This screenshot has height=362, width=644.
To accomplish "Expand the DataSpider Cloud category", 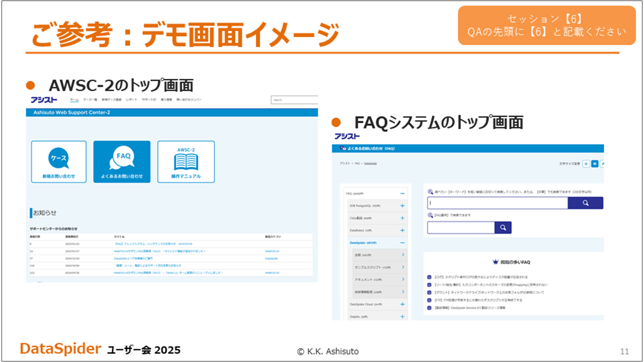I will [403, 304].
